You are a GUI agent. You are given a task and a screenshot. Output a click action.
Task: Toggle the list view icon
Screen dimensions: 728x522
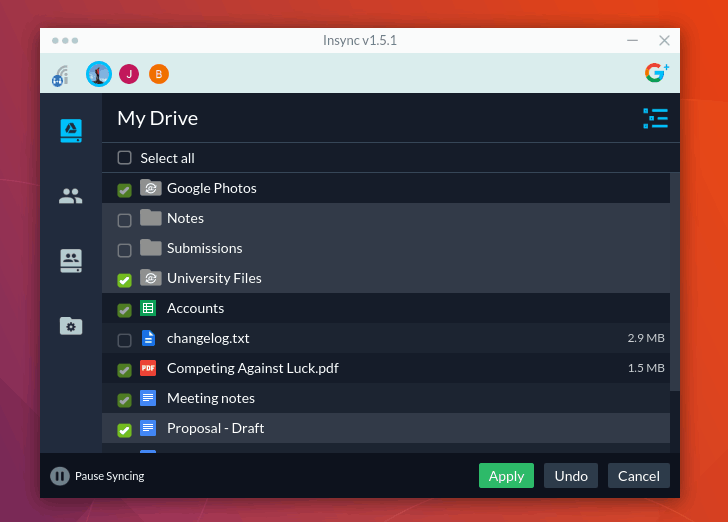coord(656,118)
